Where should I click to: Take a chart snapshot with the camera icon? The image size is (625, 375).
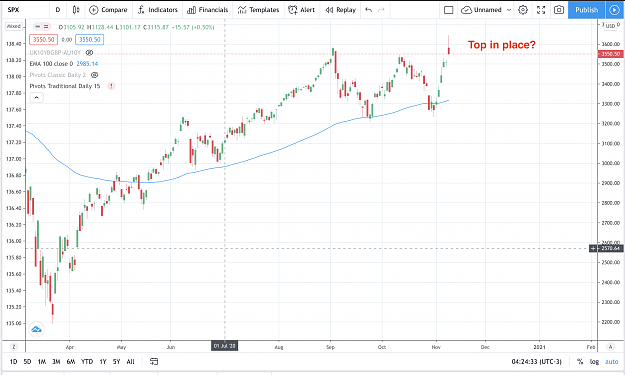coord(559,10)
